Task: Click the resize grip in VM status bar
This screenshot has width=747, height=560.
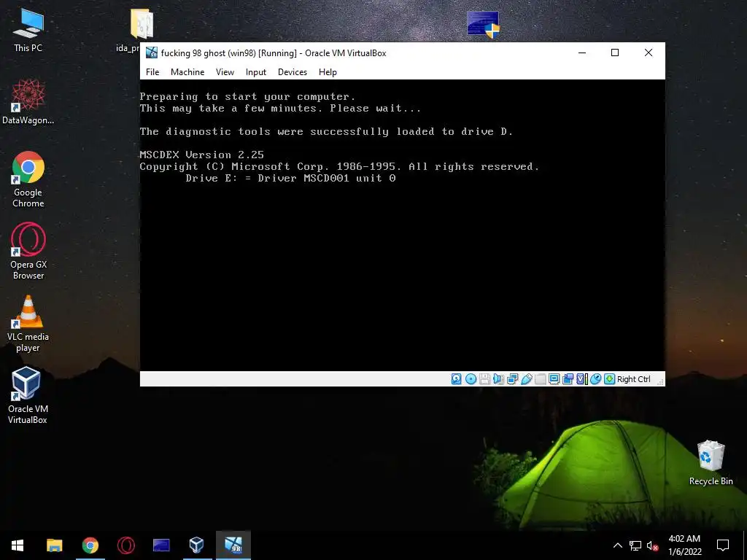Action: coord(660,381)
